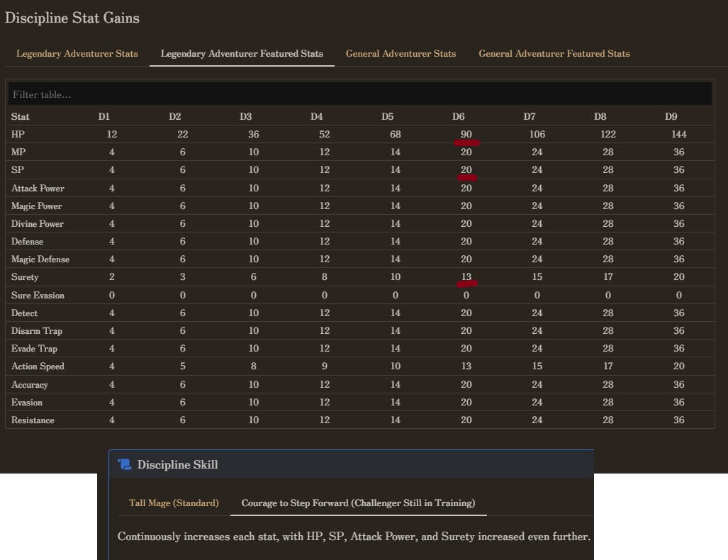Click the D7 column header
The width and height of the screenshot is (728, 560).
pyautogui.click(x=530, y=116)
